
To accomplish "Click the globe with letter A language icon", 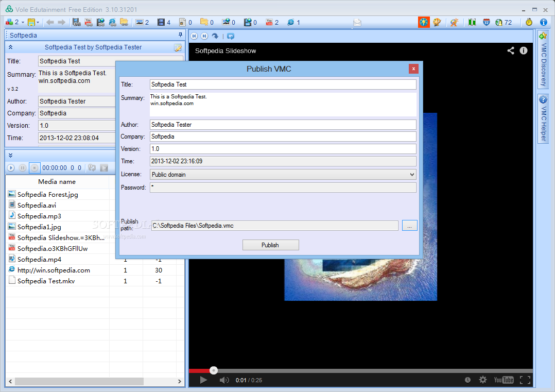I will coord(454,22).
